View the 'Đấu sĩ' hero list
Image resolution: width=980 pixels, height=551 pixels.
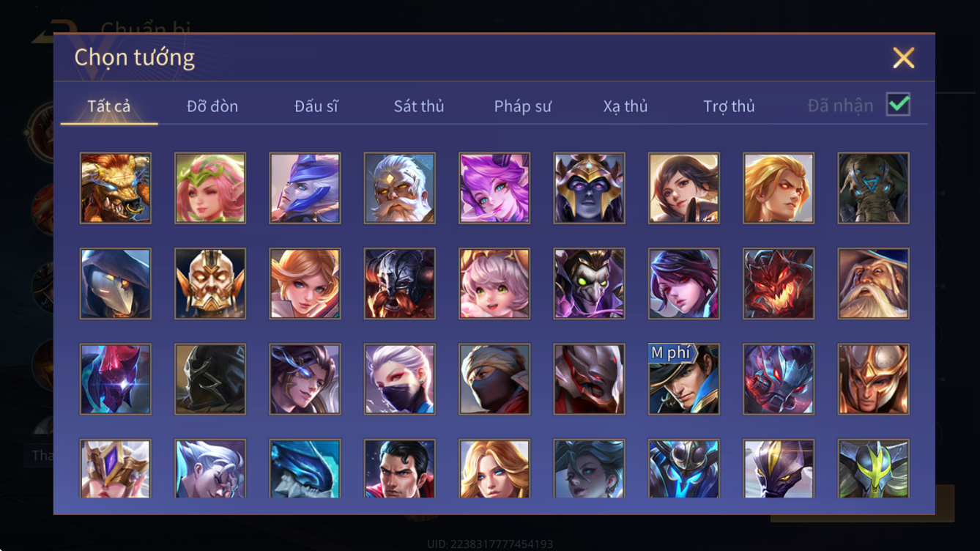pos(316,106)
